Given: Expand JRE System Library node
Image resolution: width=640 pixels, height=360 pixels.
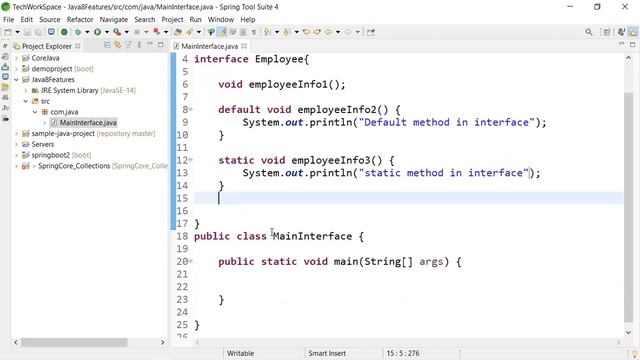Looking at the screenshot, I should point(25,91).
